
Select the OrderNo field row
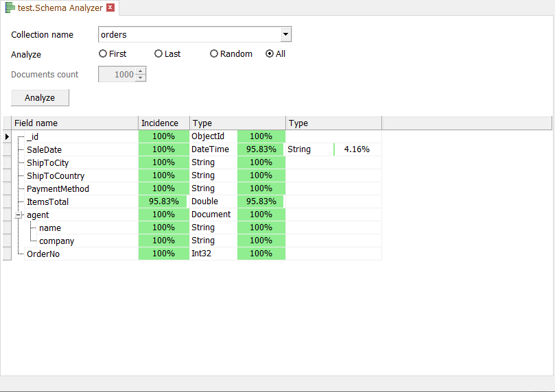[x=44, y=254]
